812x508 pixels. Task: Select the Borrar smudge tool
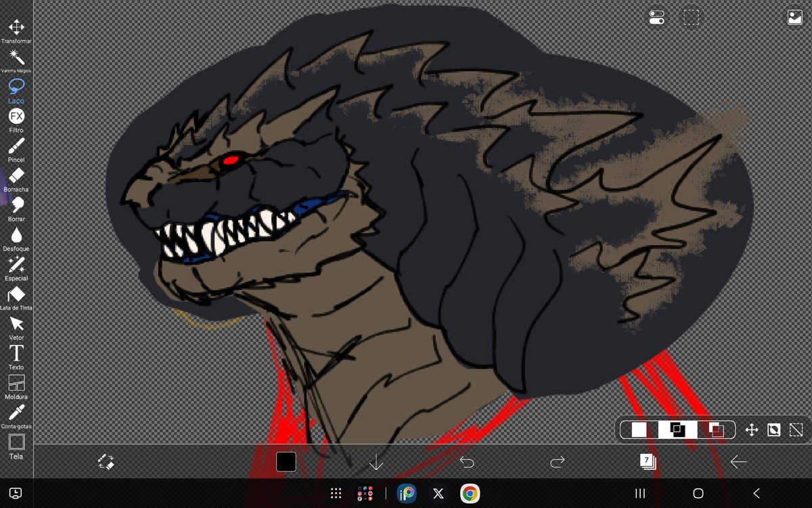click(16, 209)
